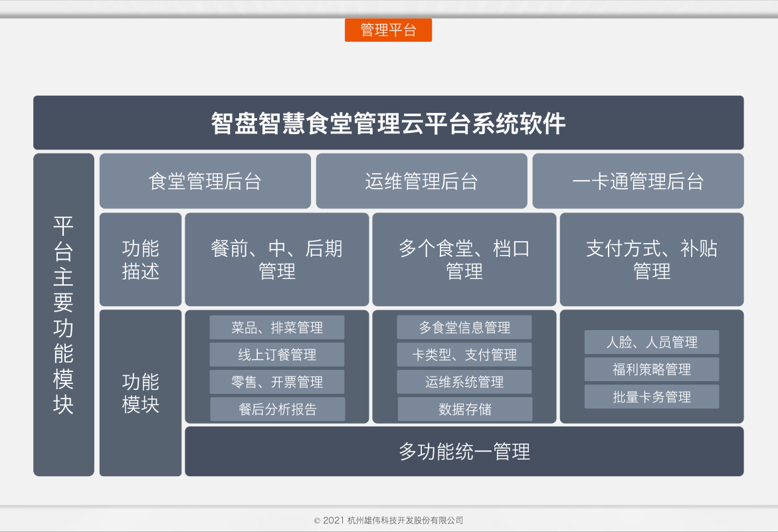Select 卡类型、支付管理 item

coord(464,354)
